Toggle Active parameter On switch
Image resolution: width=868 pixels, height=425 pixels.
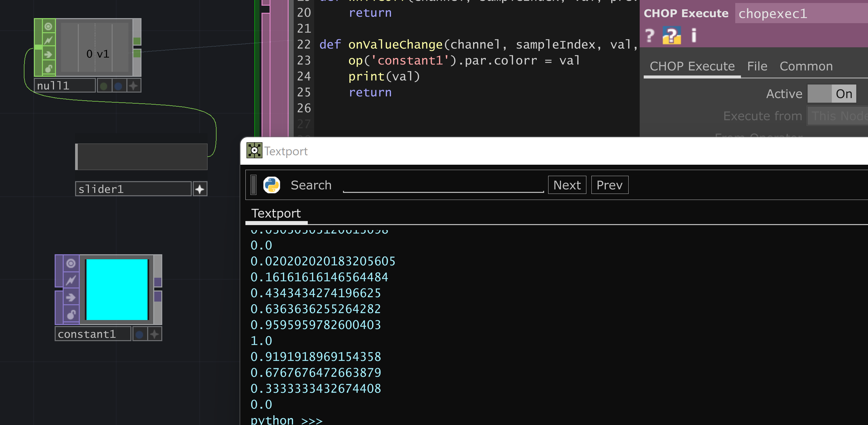coord(831,94)
